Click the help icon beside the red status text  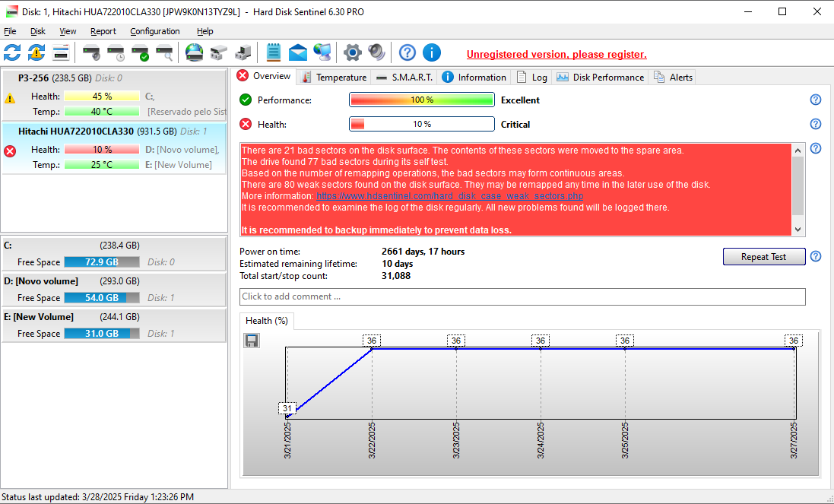tap(816, 149)
